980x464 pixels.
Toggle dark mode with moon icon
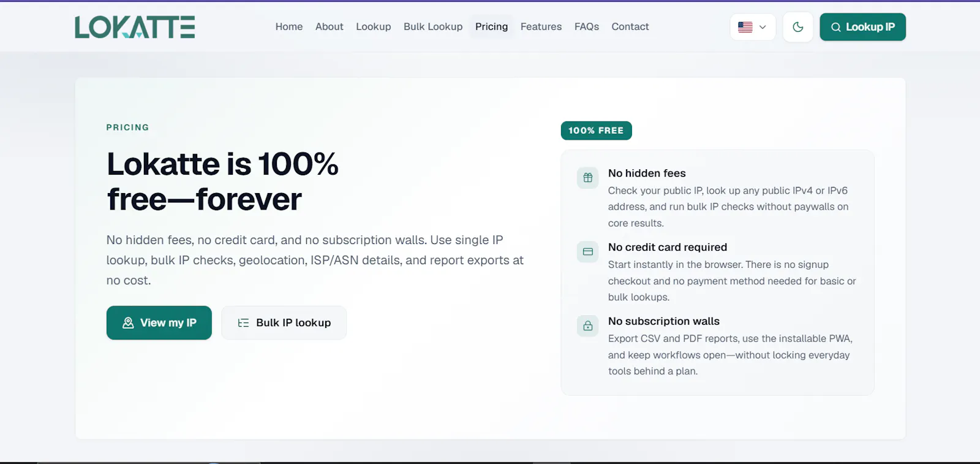pos(798,27)
